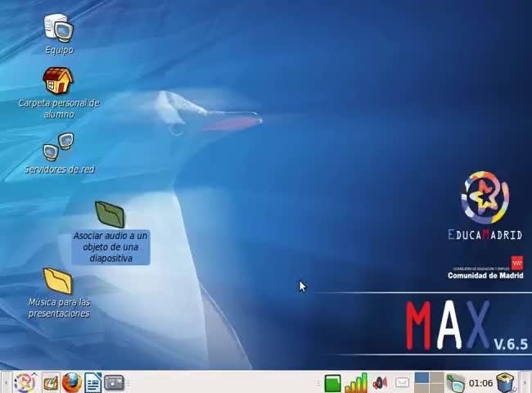Screen dimensions: 532x393
Task: Click the show desktop panel icon
Action: pos(51,383)
